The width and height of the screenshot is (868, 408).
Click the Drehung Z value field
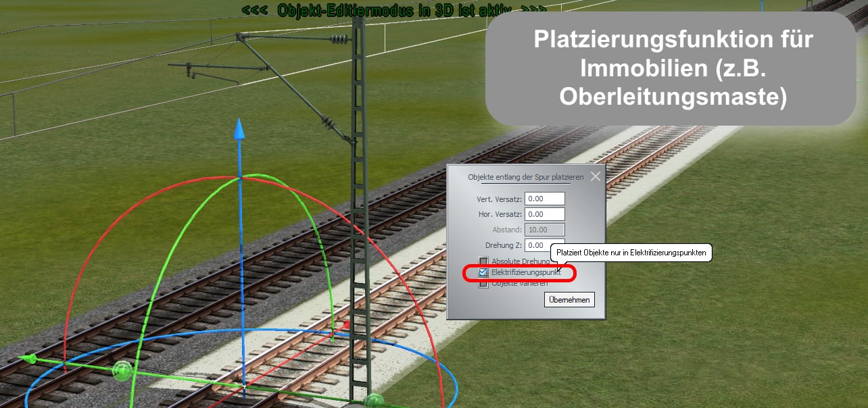[x=544, y=245]
